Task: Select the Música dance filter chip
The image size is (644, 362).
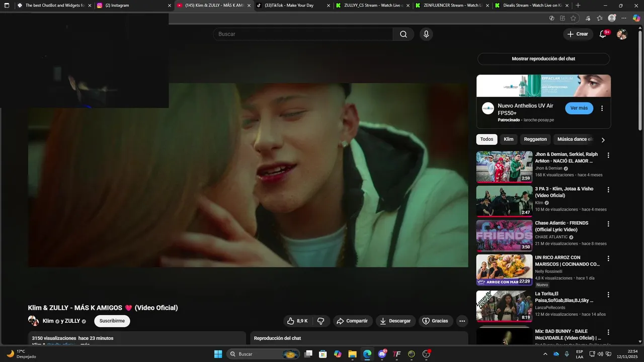Action: pyautogui.click(x=575, y=139)
